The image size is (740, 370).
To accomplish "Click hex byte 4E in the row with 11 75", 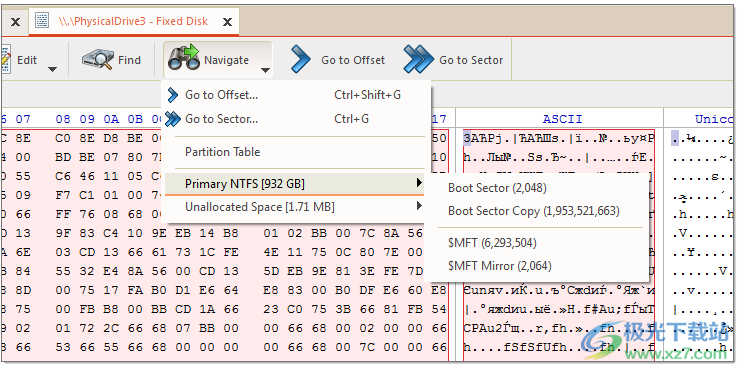I will (x=271, y=252).
